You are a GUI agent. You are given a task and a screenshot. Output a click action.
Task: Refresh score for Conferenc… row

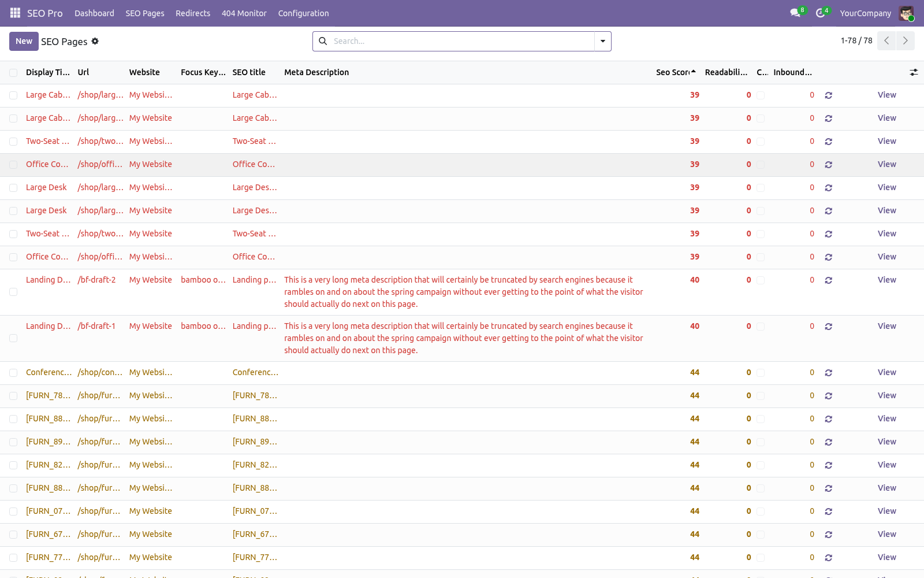pos(829,373)
